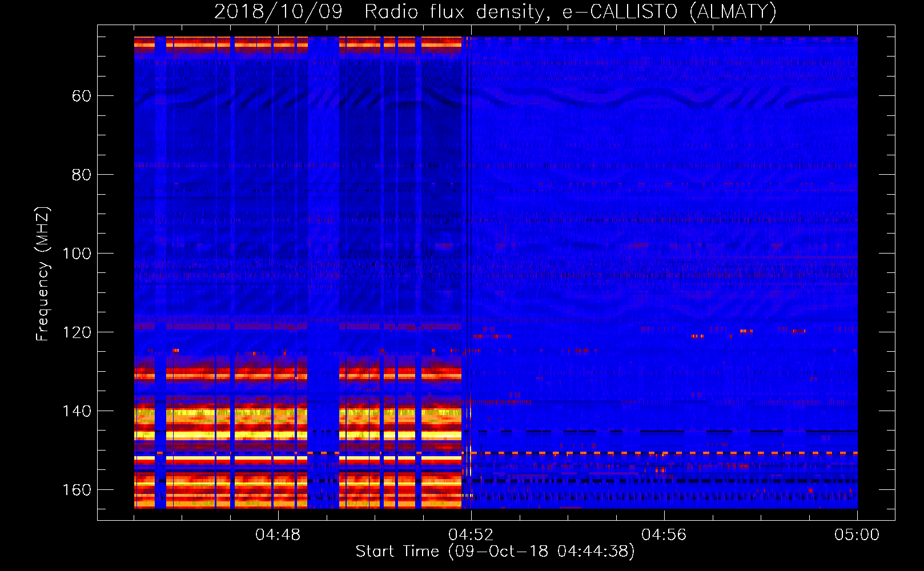
Task: Click the 80 frequency tick label
Action: tap(82, 175)
